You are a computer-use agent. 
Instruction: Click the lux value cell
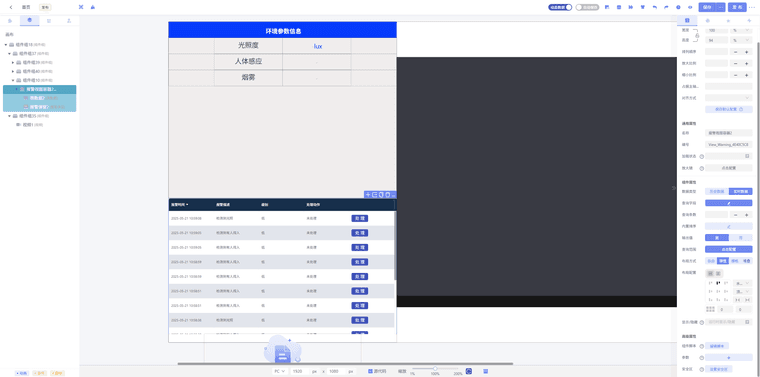click(317, 46)
